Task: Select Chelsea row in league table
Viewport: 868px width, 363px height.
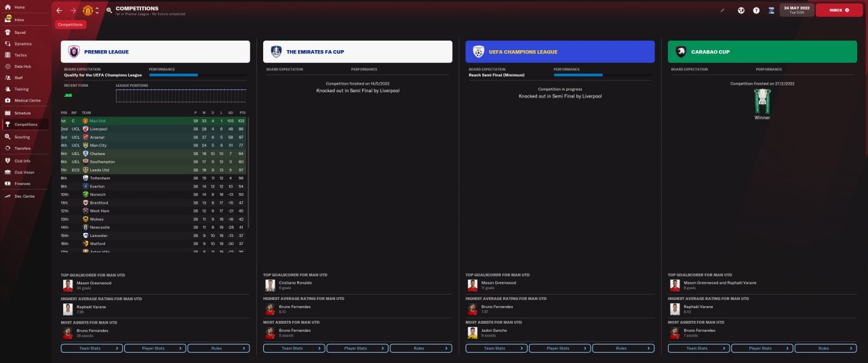Action: tap(155, 154)
